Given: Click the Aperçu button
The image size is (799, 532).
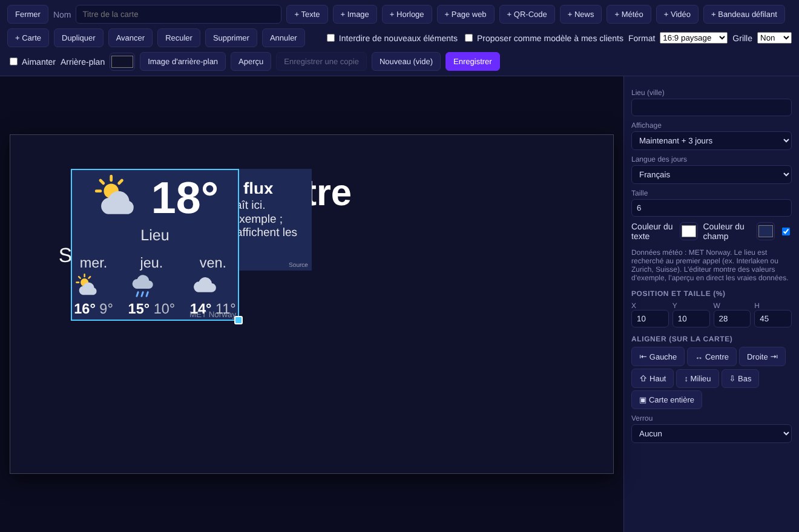Looking at the screenshot, I should tap(251, 61).
